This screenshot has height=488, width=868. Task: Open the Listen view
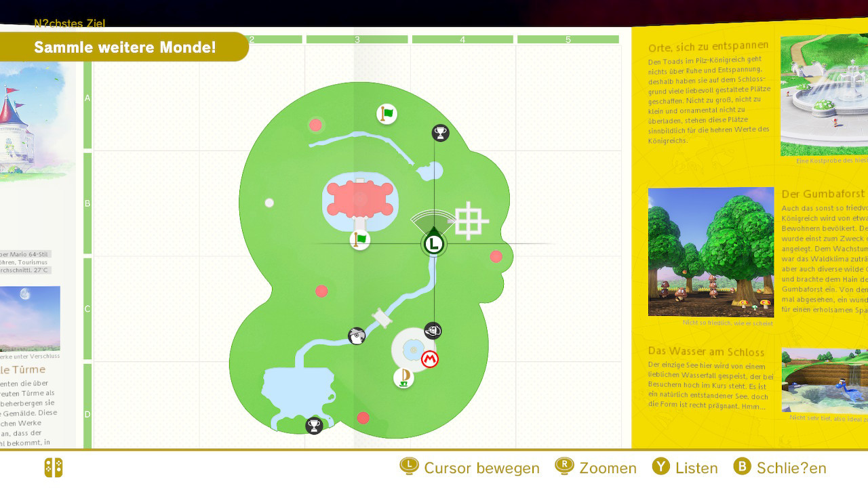696,468
